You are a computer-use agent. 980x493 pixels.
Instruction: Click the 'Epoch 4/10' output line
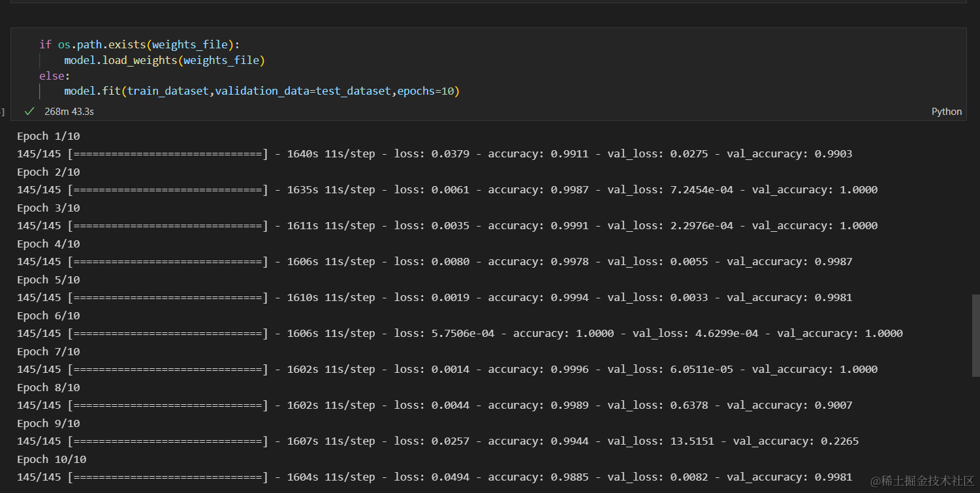click(48, 244)
